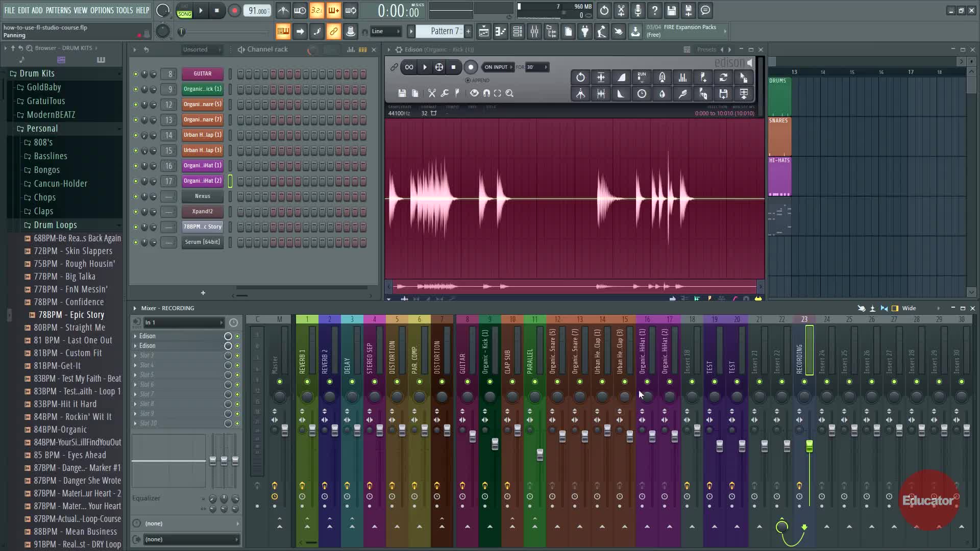Open the PATTERNS menu
This screenshot has height=551, width=980.
pyautogui.click(x=58, y=10)
